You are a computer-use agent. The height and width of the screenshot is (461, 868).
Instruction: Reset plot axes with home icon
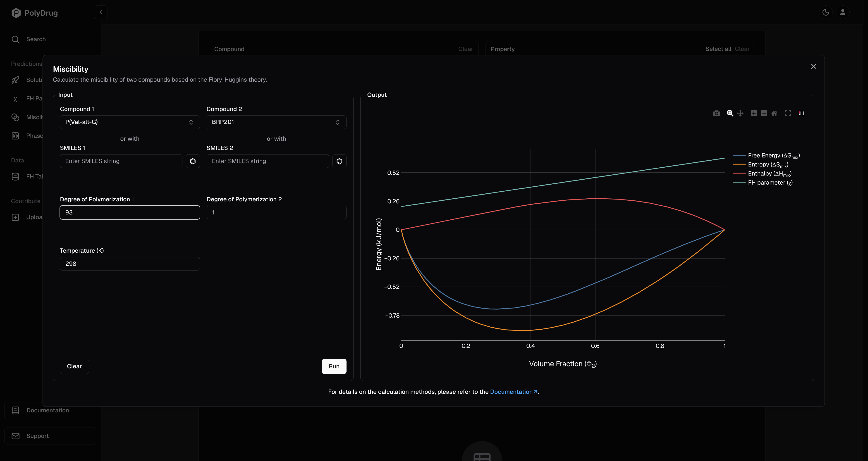point(774,114)
